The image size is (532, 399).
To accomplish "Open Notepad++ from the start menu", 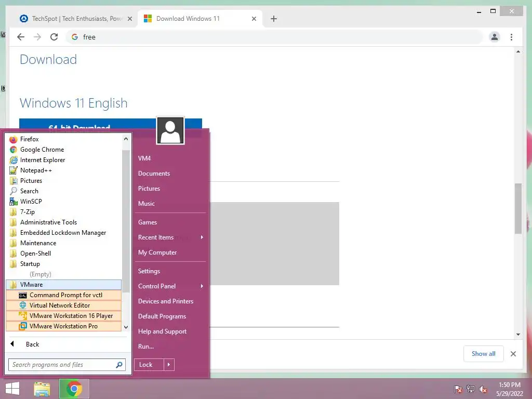I will pyautogui.click(x=64, y=170).
